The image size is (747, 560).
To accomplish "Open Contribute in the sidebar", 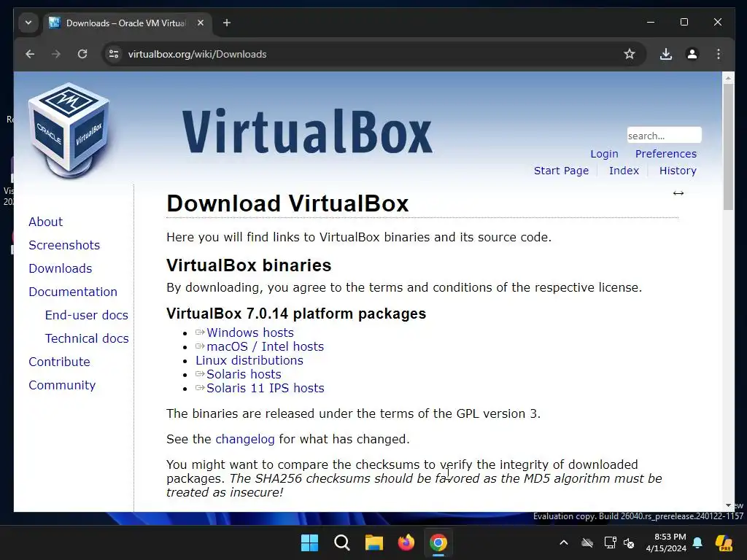I will (x=59, y=362).
